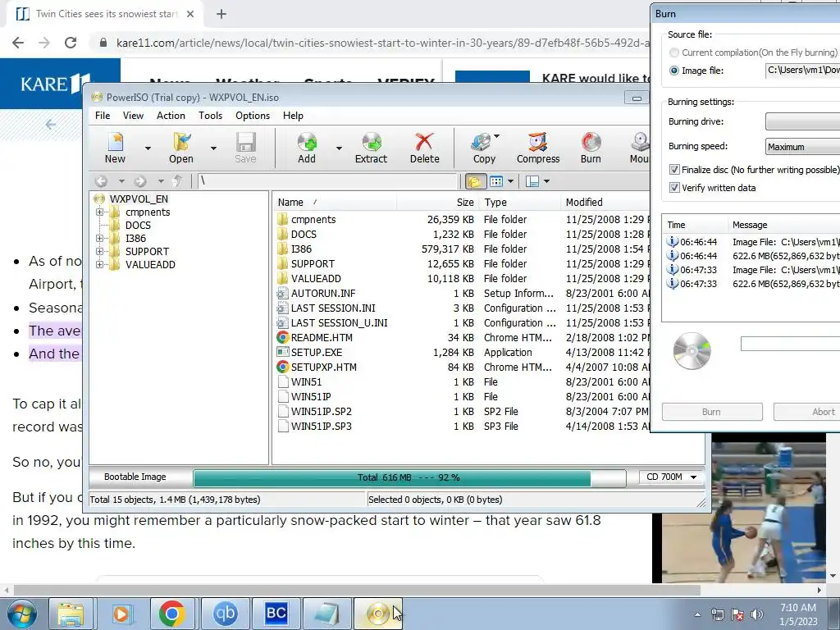
Task: Reload the kare11 page in browser
Action: click(71, 43)
